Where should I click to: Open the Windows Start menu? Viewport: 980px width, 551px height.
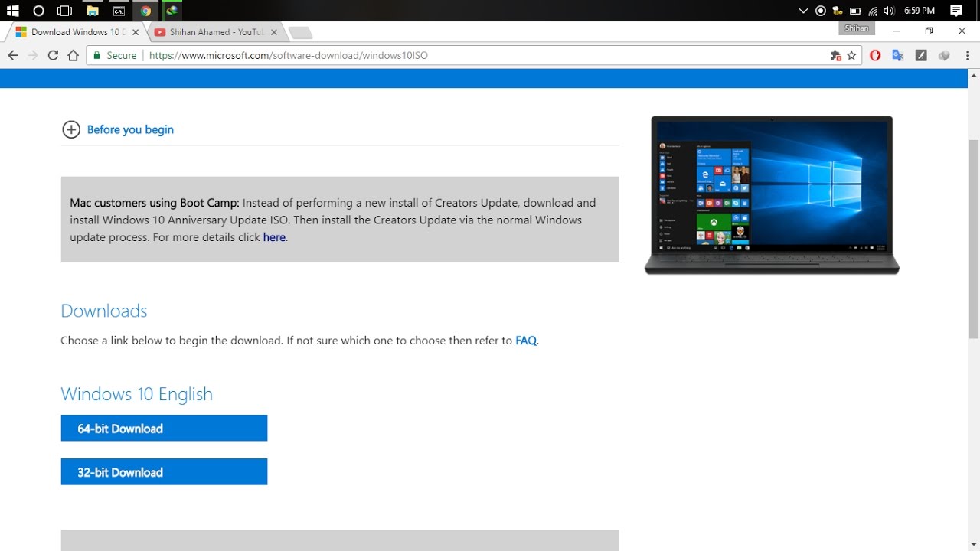click(x=12, y=11)
